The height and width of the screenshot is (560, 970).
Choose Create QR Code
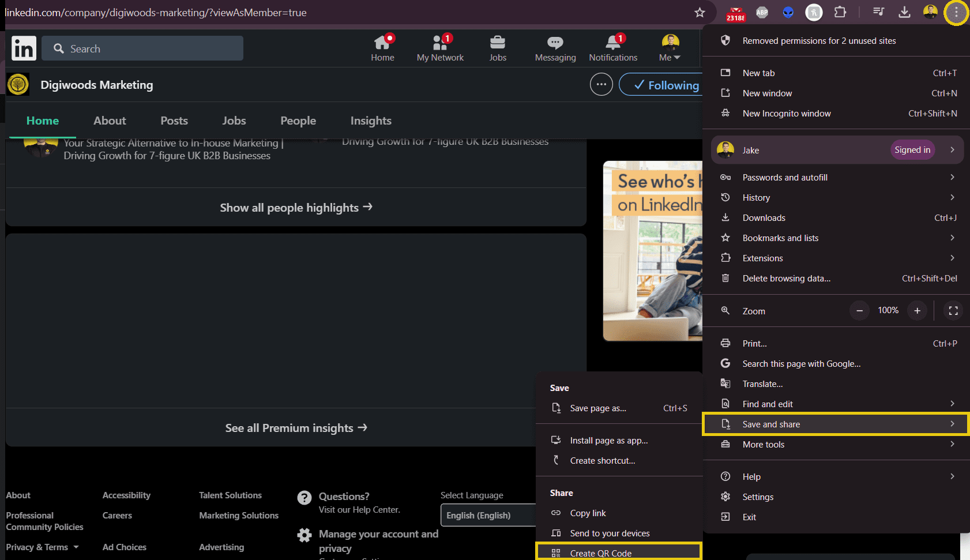pyautogui.click(x=619, y=553)
